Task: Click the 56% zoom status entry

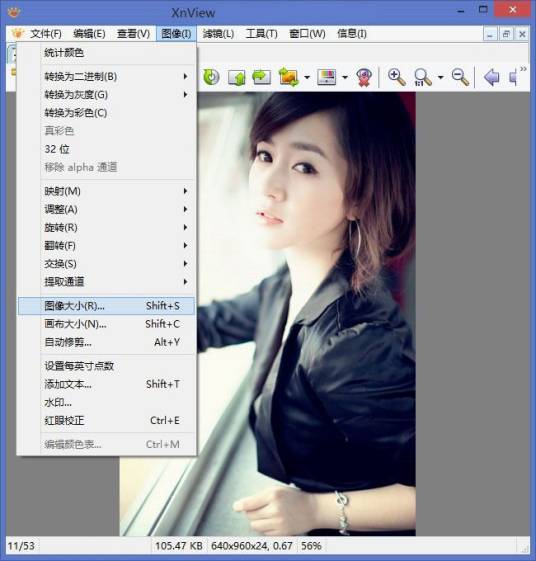Action: click(x=311, y=546)
